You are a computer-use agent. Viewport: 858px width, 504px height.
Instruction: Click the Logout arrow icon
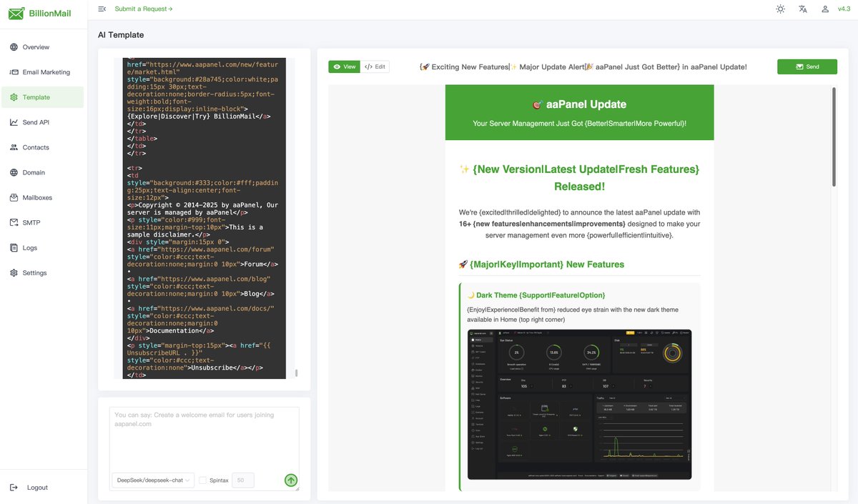[x=14, y=488]
